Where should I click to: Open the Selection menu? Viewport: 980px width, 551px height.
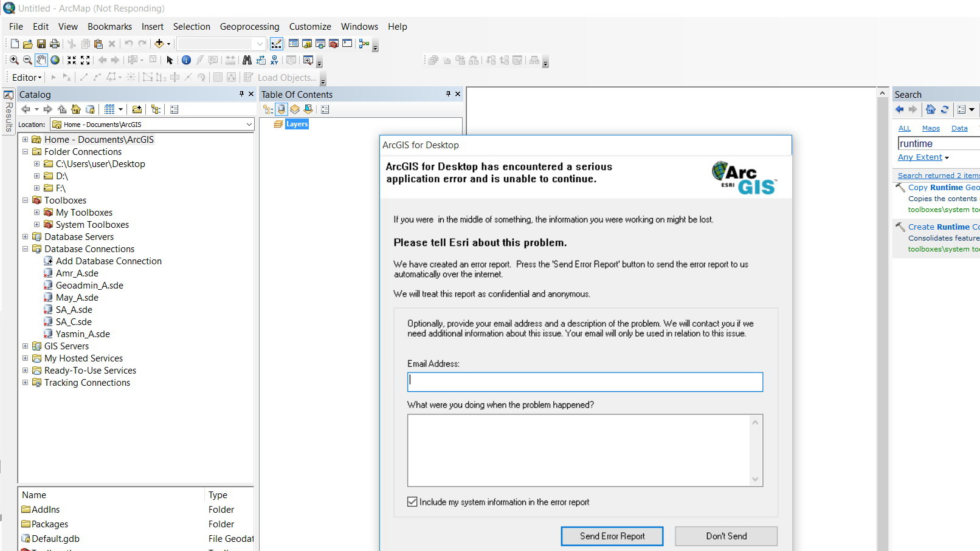pyautogui.click(x=192, y=27)
